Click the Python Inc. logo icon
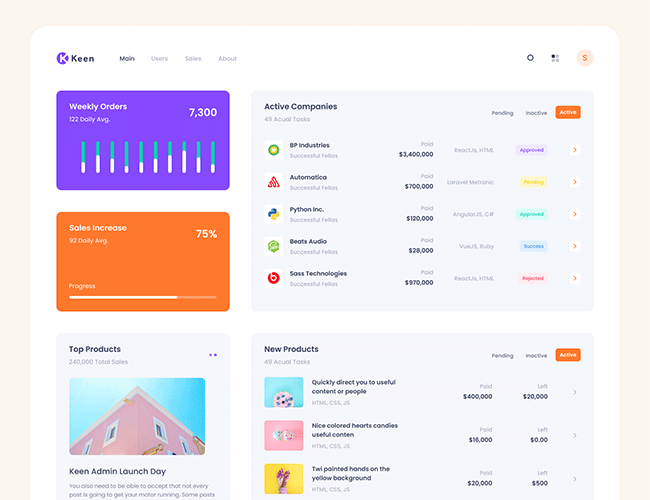This screenshot has width=650, height=500. click(272, 214)
